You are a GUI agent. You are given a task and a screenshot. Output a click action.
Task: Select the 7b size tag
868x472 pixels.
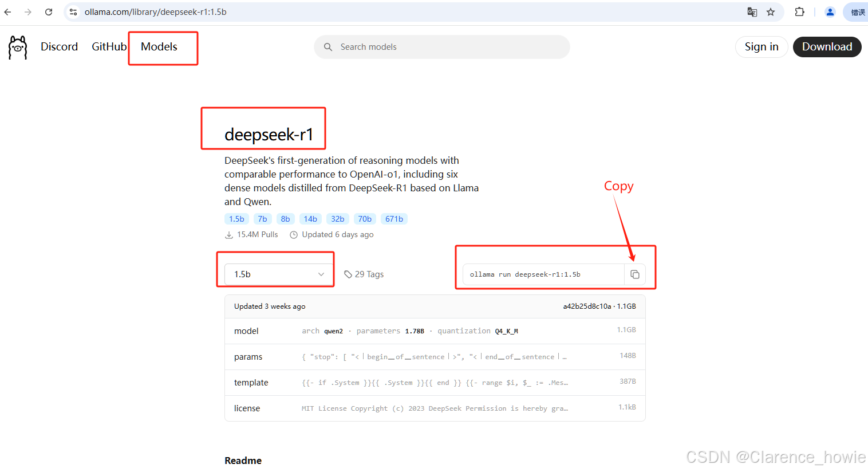point(262,219)
